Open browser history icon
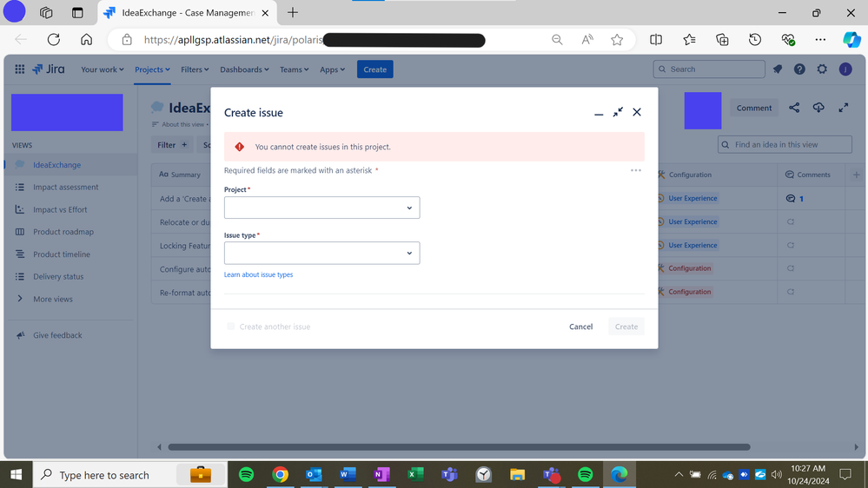868x488 pixels. pos(755,40)
